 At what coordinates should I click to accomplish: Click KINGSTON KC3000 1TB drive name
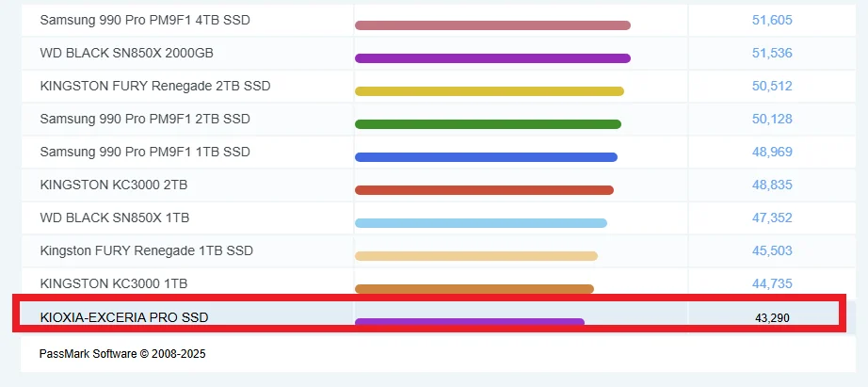point(114,283)
